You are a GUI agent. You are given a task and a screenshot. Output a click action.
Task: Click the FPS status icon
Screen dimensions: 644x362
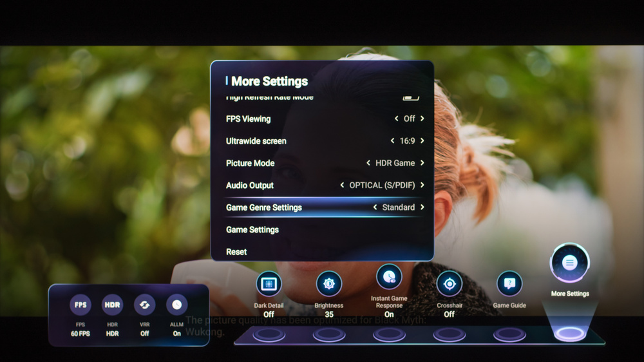80,305
